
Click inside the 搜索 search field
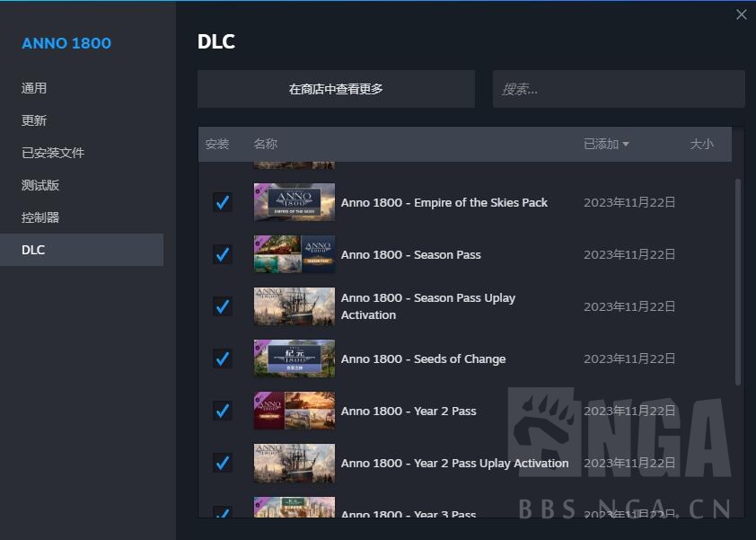tap(619, 88)
